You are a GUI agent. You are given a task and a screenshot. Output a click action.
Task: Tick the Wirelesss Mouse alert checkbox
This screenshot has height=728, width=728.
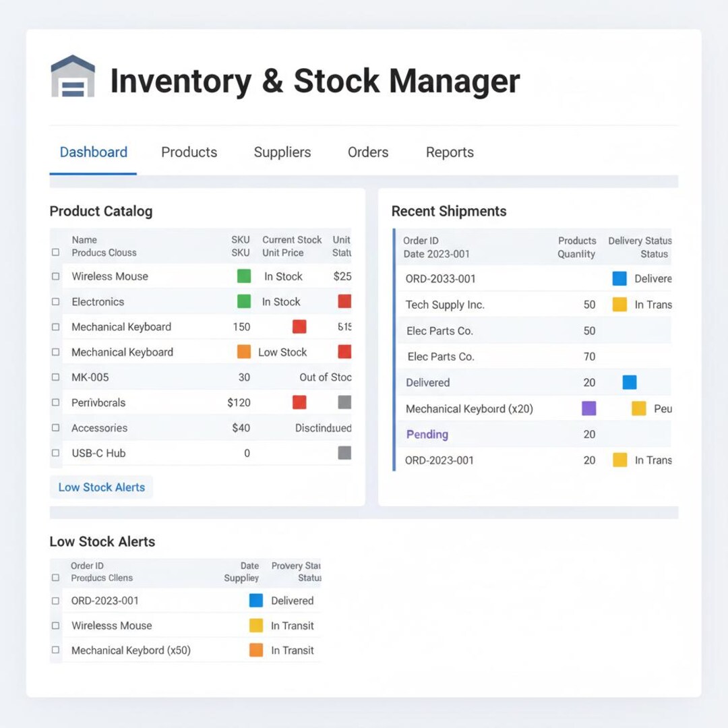pyautogui.click(x=56, y=626)
